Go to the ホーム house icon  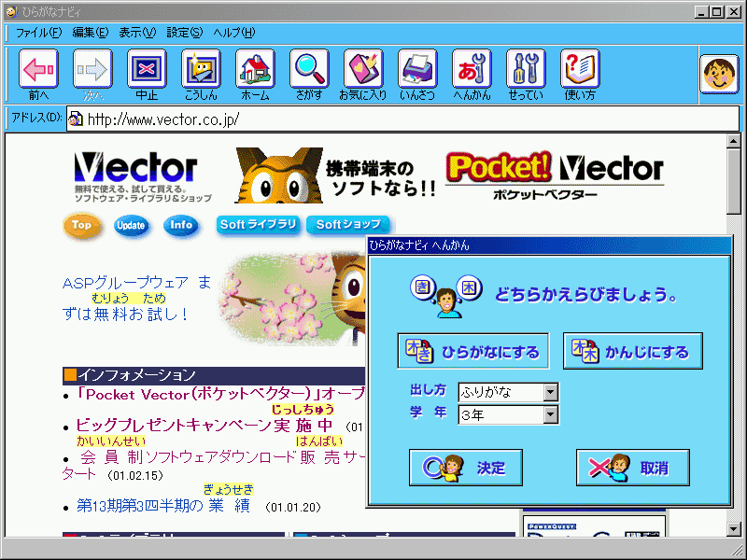coord(255,69)
